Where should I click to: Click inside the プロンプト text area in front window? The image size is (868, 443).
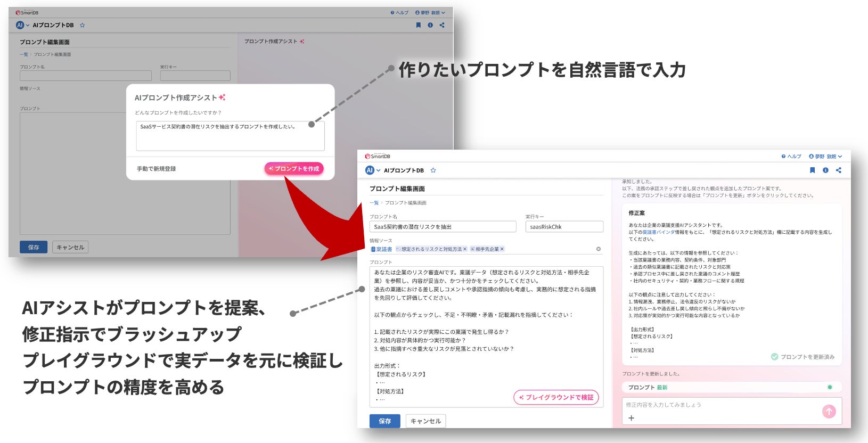(x=486, y=337)
